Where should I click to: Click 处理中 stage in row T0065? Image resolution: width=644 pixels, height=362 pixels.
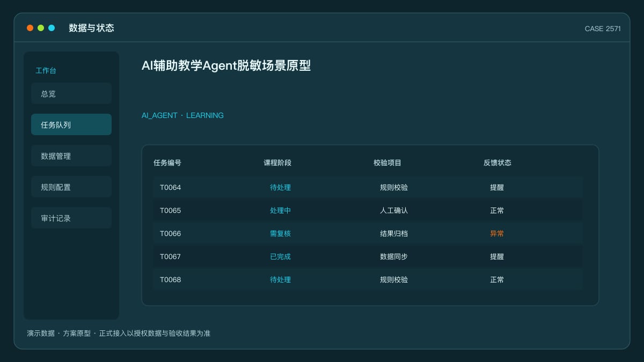coord(280,211)
